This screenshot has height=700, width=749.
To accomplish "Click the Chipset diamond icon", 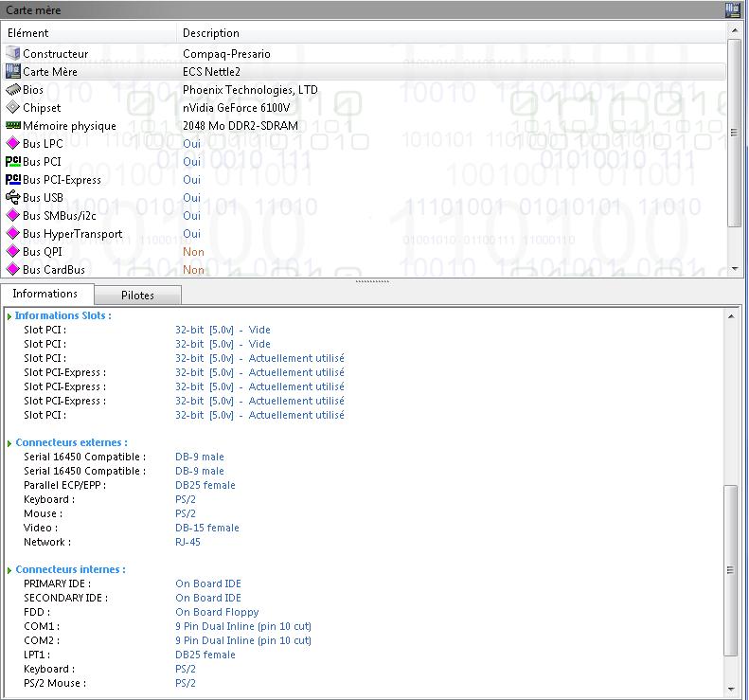I will pyautogui.click(x=13, y=107).
